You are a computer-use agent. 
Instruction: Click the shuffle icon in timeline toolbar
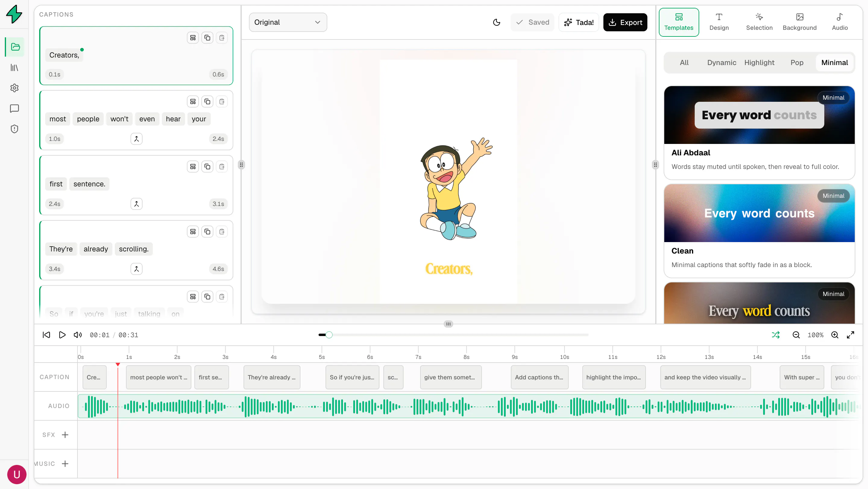[x=776, y=335]
